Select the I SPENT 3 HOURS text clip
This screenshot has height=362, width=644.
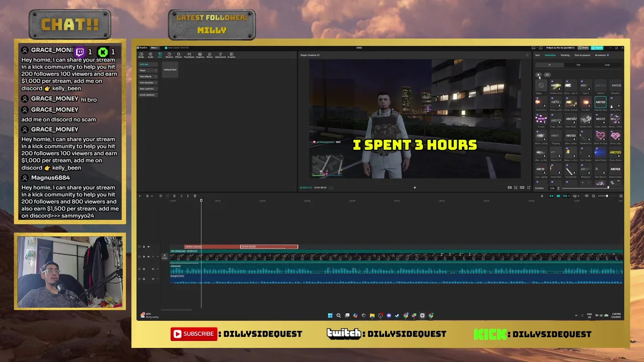click(x=212, y=247)
